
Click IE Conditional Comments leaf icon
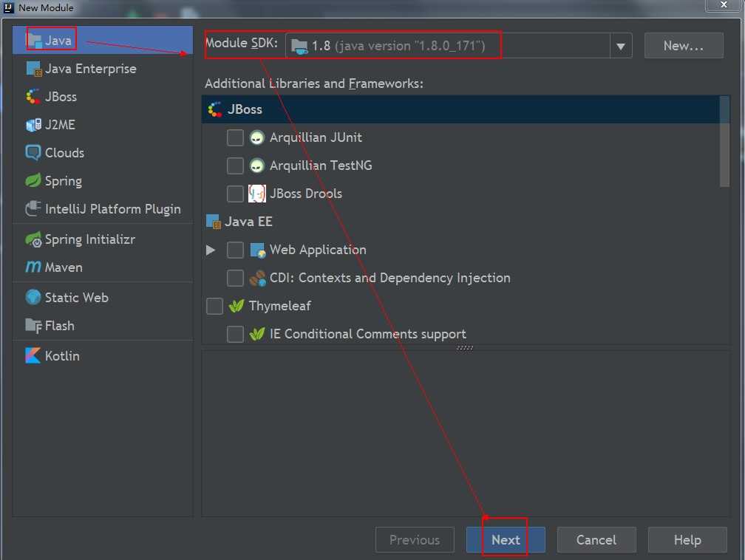click(257, 334)
